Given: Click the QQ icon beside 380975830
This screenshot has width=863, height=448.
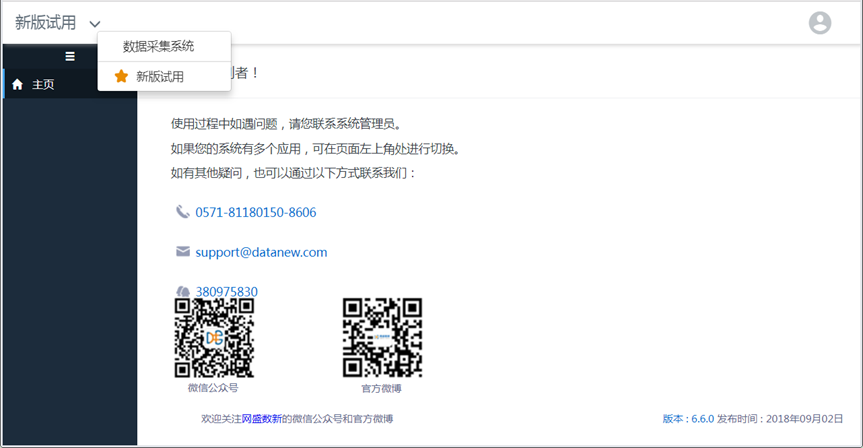Looking at the screenshot, I should 182,292.
